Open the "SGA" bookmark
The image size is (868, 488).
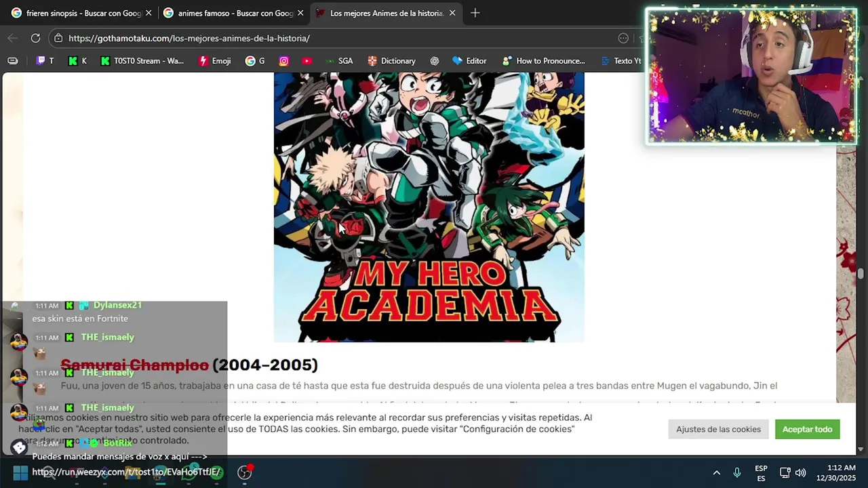click(x=338, y=60)
